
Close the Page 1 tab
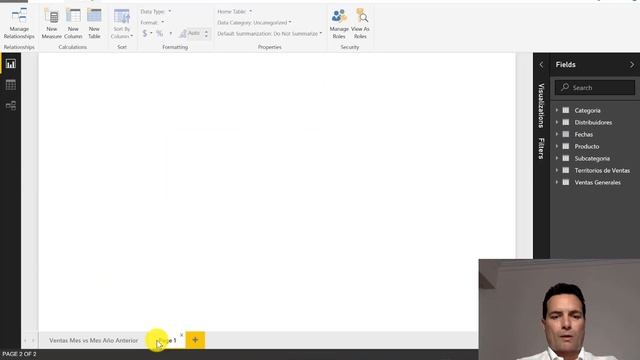tap(182, 335)
